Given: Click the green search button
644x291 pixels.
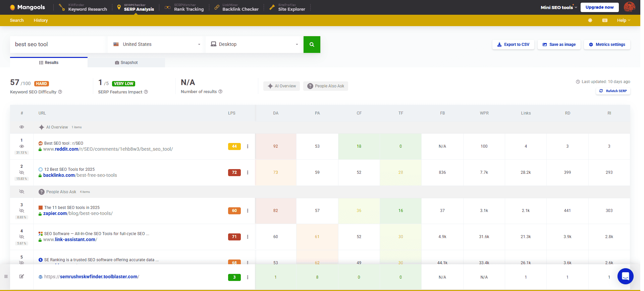Looking at the screenshot, I should 312,45.
